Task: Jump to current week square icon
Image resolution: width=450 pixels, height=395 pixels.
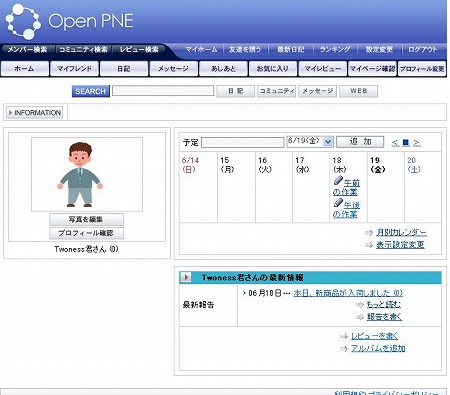Action: pyautogui.click(x=406, y=143)
